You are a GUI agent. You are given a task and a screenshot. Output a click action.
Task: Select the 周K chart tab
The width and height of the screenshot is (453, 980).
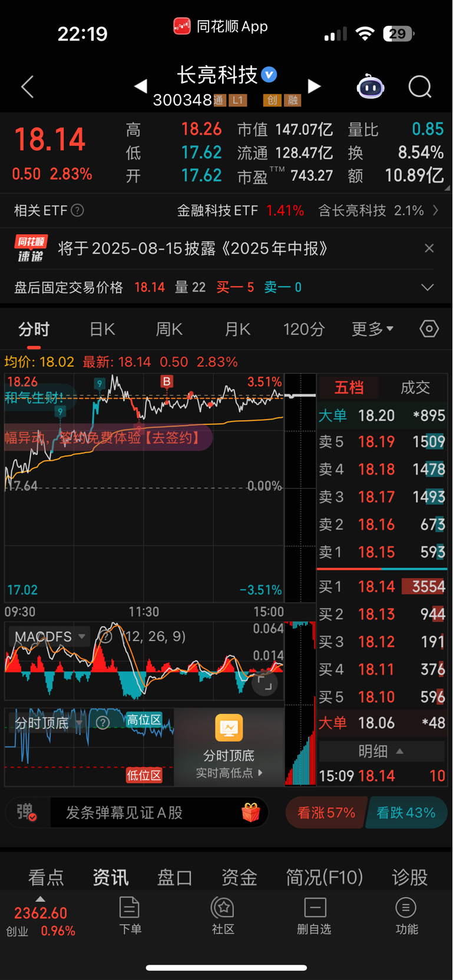[169, 329]
